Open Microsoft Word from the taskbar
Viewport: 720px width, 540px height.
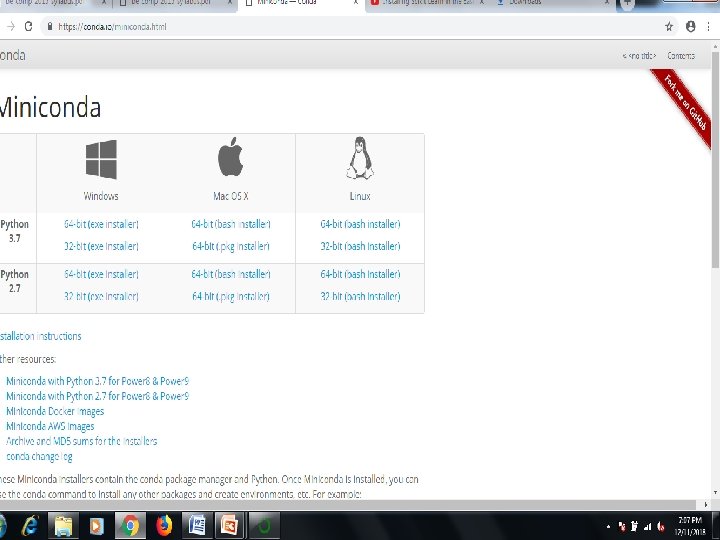coord(197,525)
